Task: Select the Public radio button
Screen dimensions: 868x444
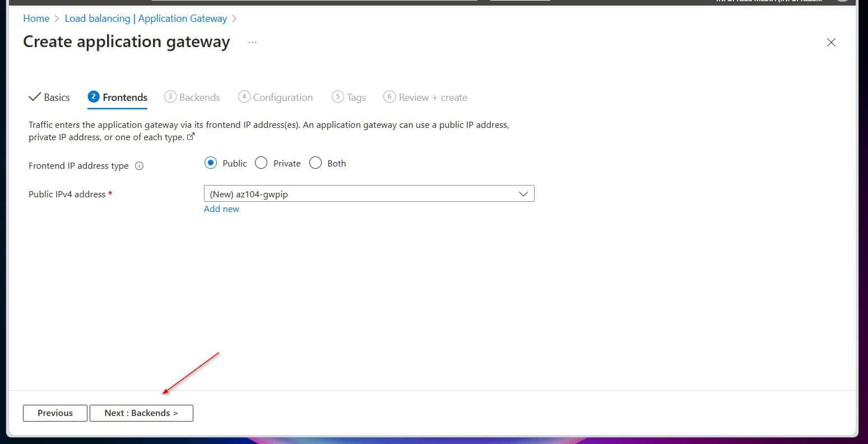Action: click(211, 163)
